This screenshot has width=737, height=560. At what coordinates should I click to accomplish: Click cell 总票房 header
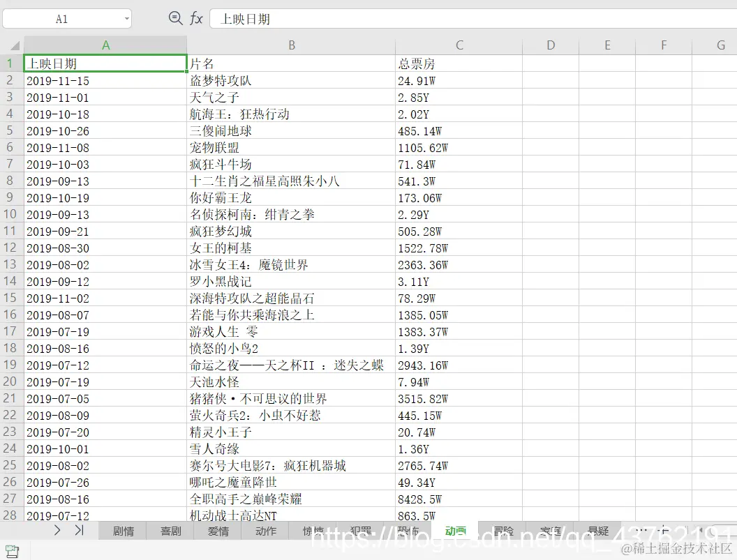(x=459, y=63)
